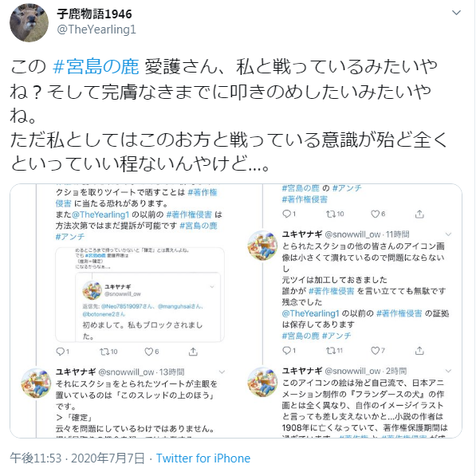Click the 子鹿物語1946 display name
The width and height of the screenshot is (476, 476).
[x=94, y=14]
